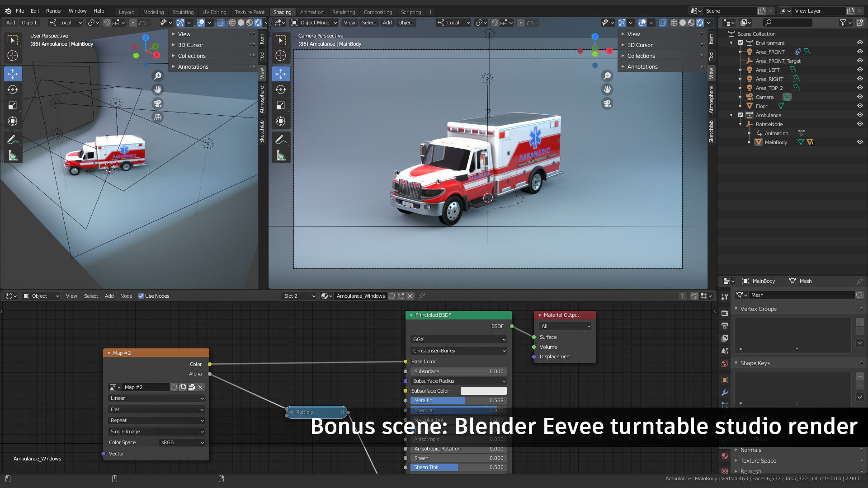This screenshot has height=488, width=868.
Task: Open Add menu in shader editor header
Action: [109, 296]
